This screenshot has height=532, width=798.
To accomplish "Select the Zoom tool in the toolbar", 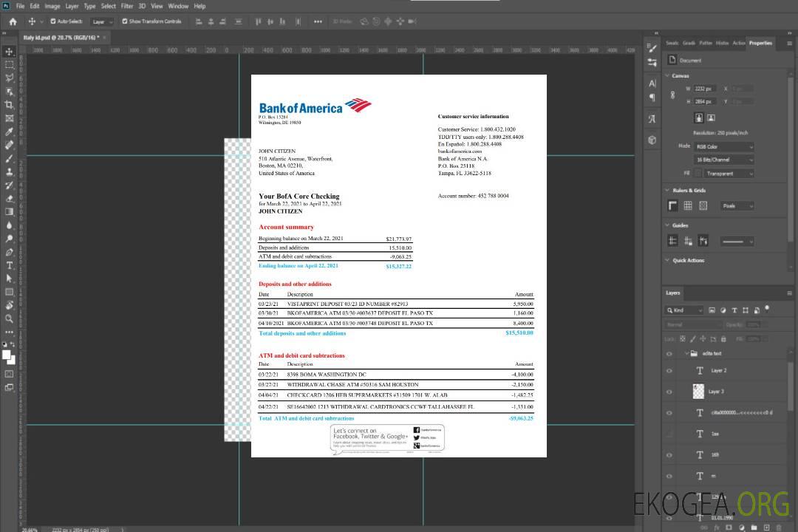I will [9, 318].
